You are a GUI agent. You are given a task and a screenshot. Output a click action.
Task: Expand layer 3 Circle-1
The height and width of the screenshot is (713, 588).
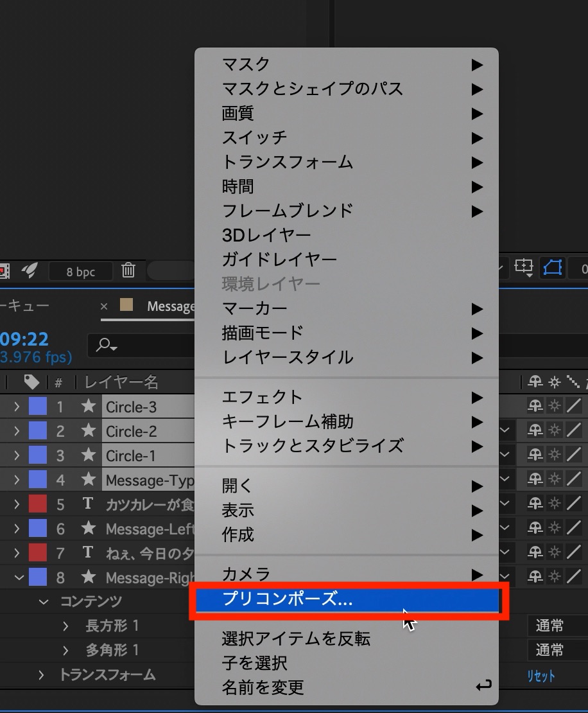(x=17, y=455)
